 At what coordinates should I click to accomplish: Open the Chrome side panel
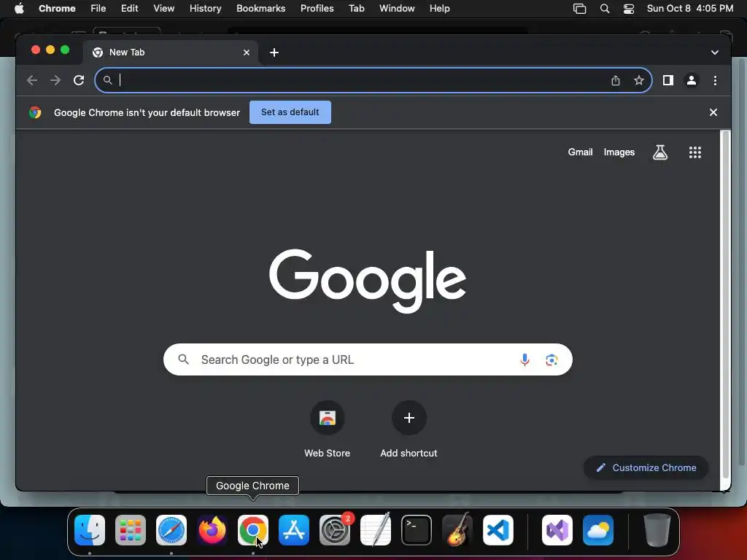(668, 80)
